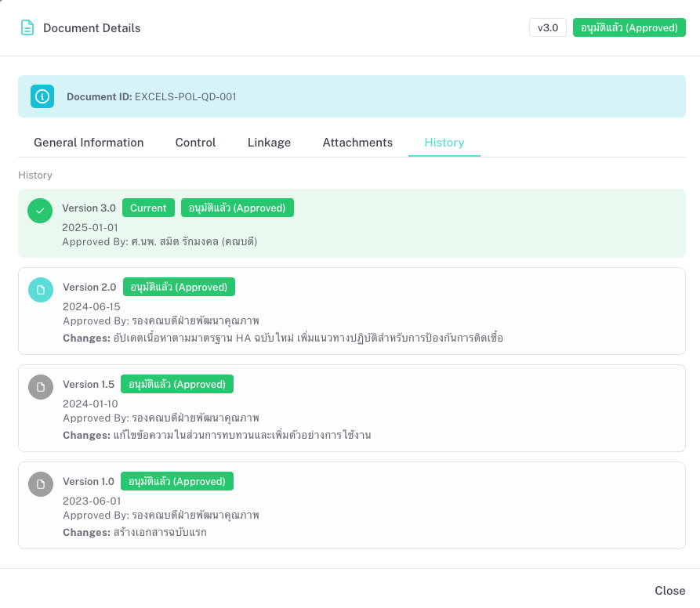The width and height of the screenshot is (700, 608).
Task: Click the document icon beside Document Details
Action: point(27,28)
